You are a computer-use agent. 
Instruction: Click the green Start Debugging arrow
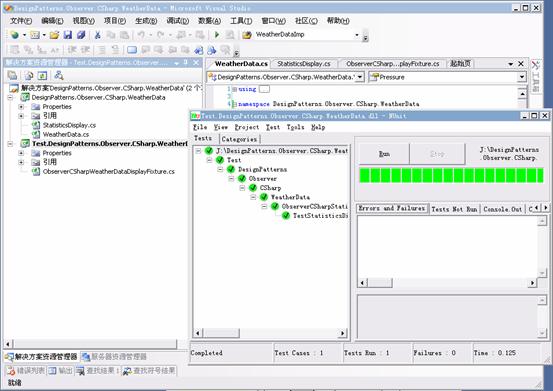[x=217, y=35]
